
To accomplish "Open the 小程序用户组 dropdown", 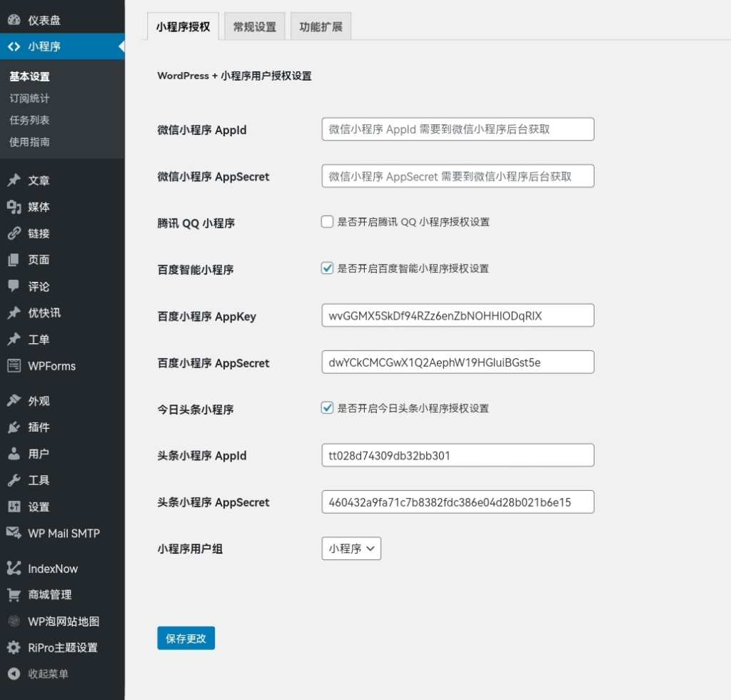I will tap(351, 549).
